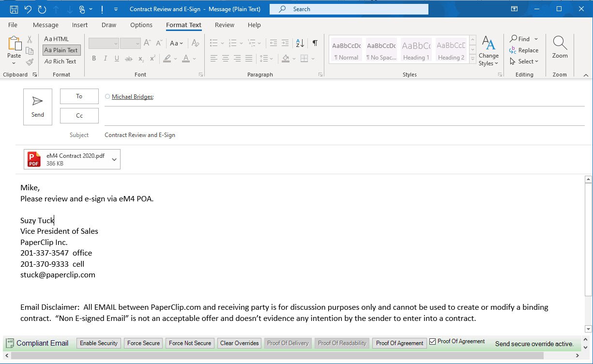Select Aa Rich Text format
The height and width of the screenshot is (364, 593).
[x=61, y=61]
